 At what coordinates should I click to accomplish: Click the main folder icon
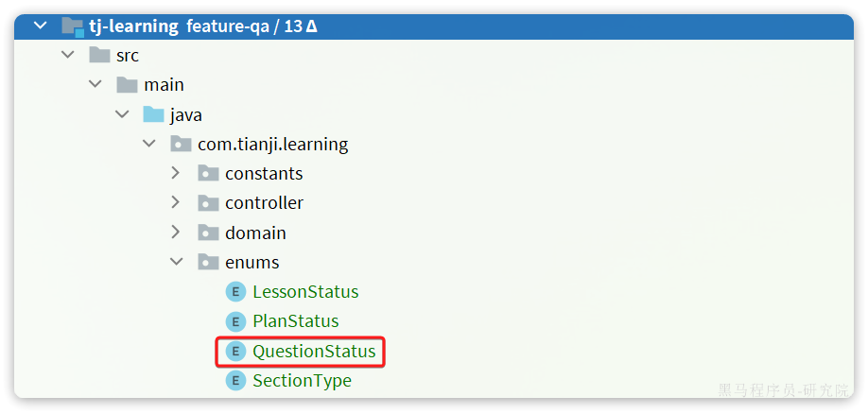coord(128,85)
